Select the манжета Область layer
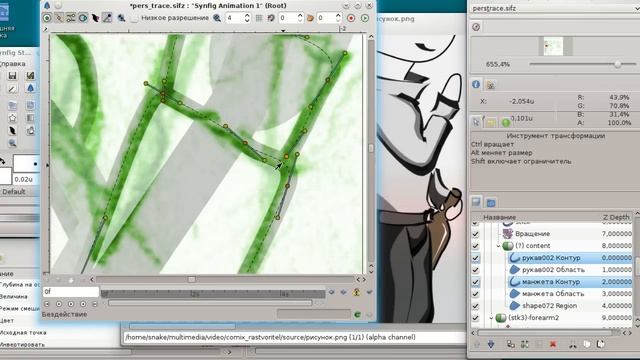640x360 pixels. 553,294
